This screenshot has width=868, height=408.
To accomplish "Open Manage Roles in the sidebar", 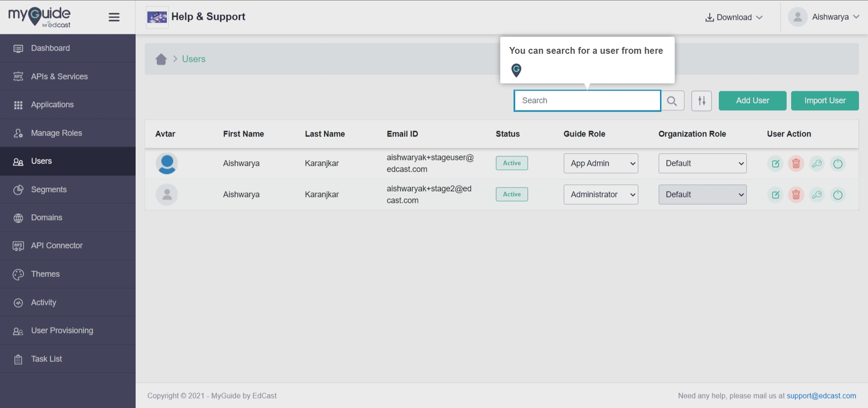I will coord(68,133).
